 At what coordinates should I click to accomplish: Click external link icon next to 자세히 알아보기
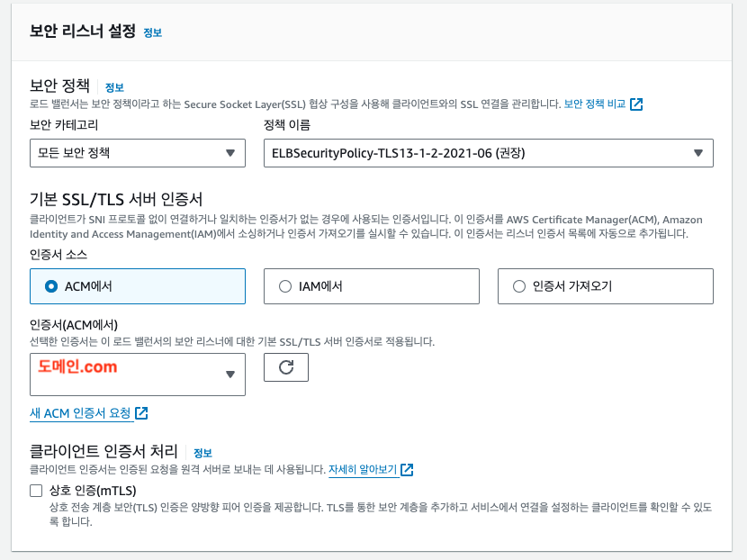tap(407, 469)
